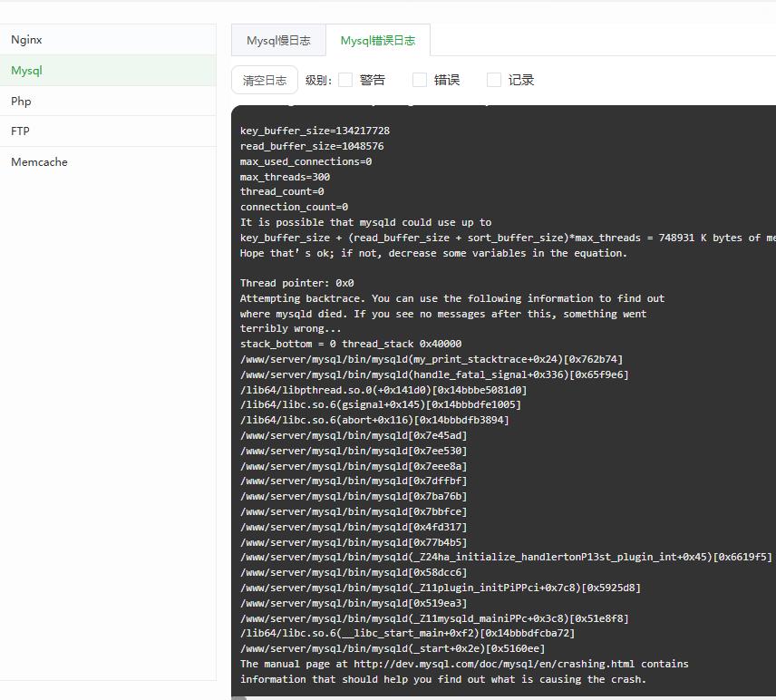The width and height of the screenshot is (776, 700).
Task: Click the handle_fatal_signal+0x336 stack frame
Action: click(x=434, y=374)
